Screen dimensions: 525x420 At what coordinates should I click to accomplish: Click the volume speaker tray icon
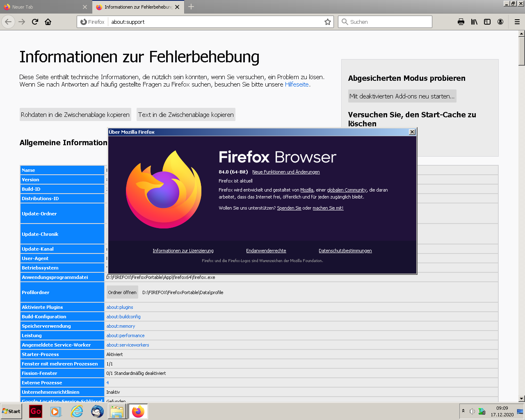[472, 411]
